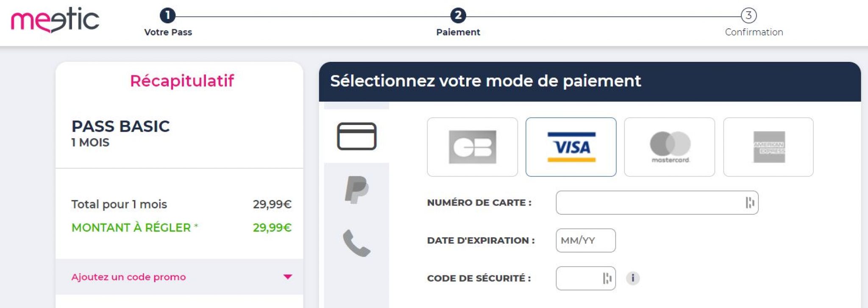
Task: Select the CB card type
Action: point(472,147)
